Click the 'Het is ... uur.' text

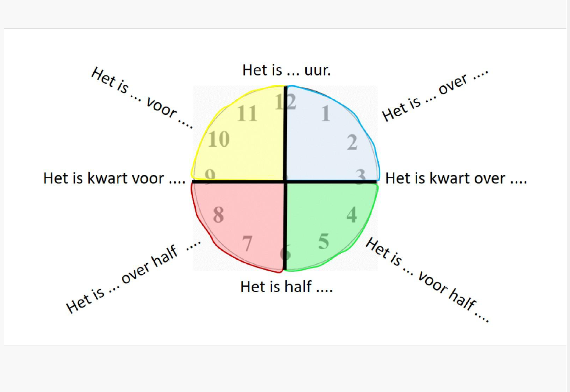coord(286,70)
